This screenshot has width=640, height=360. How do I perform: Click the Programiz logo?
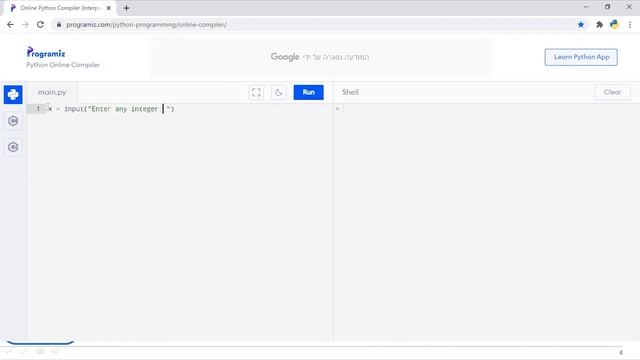pos(46,52)
